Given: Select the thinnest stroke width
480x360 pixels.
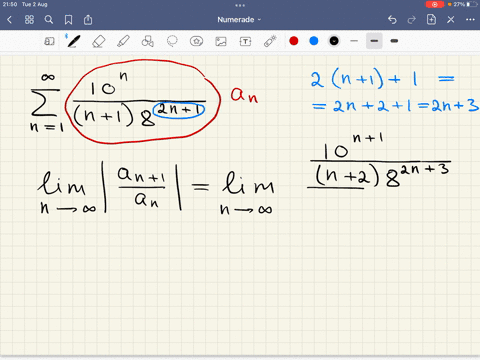Looking at the screenshot, I should [354, 41].
